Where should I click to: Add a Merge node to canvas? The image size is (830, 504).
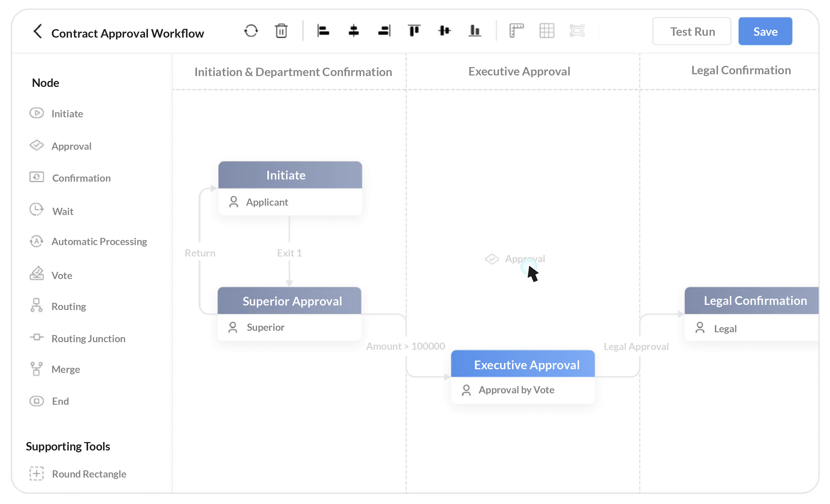click(x=66, y=369)
